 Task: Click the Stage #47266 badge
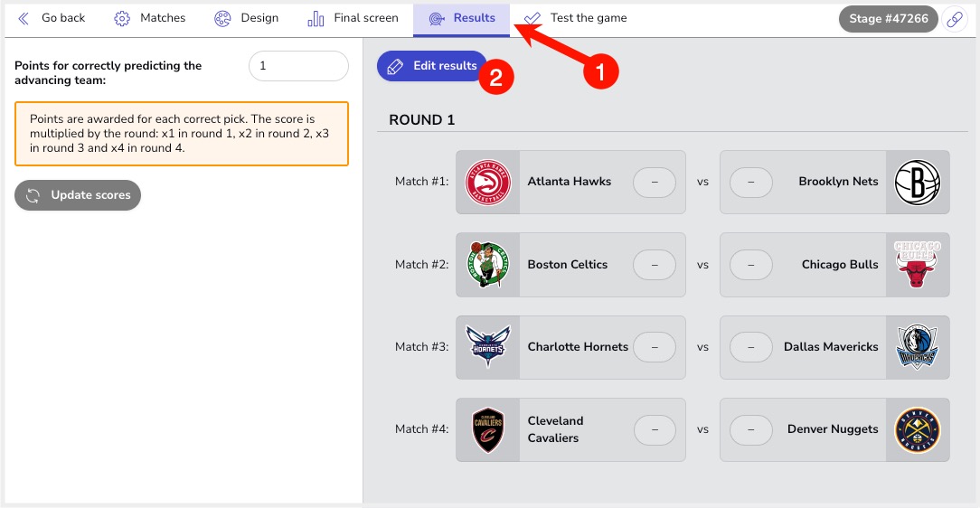tap(888, 19)
